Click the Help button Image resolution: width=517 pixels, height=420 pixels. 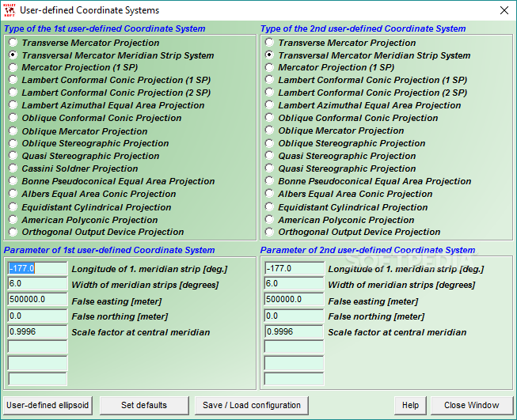410,405
